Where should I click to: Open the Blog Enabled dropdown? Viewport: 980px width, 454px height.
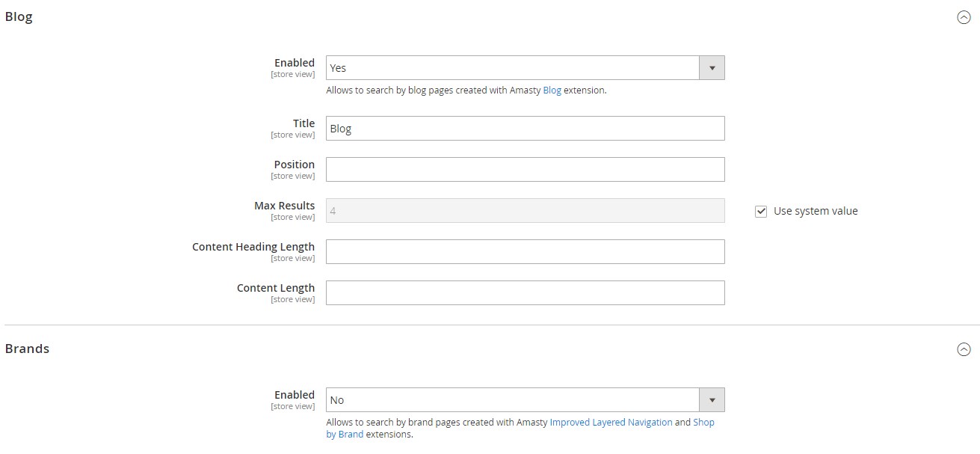point(526,68)
